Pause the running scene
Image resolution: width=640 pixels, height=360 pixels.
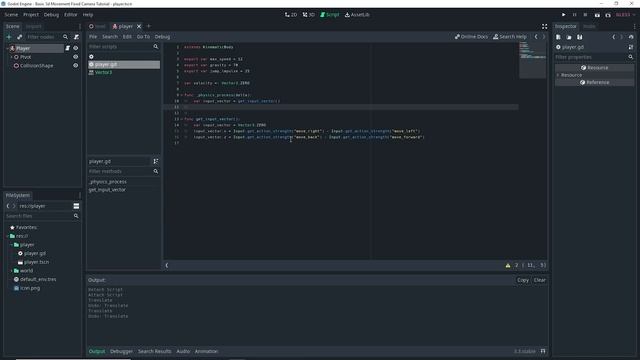pos(575,15)
